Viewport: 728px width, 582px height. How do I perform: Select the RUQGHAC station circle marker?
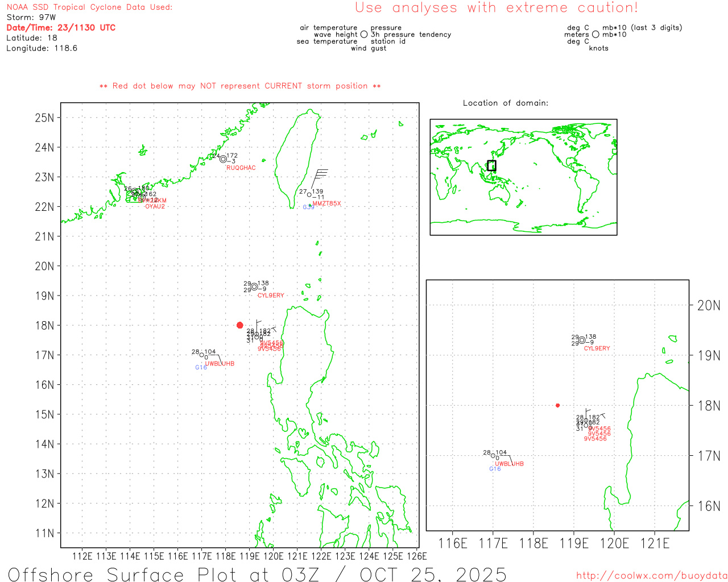point(223,159)
